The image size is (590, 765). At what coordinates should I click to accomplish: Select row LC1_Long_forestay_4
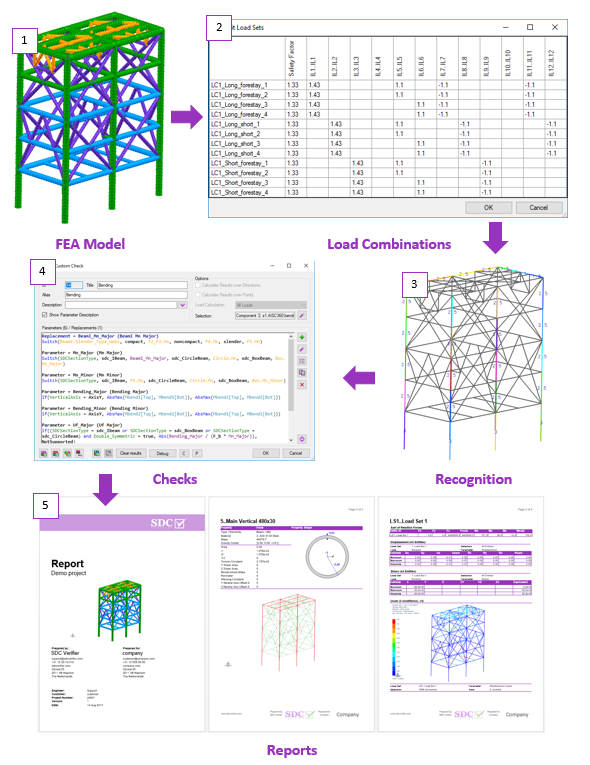pyautogui.click(x=388, y=114)
